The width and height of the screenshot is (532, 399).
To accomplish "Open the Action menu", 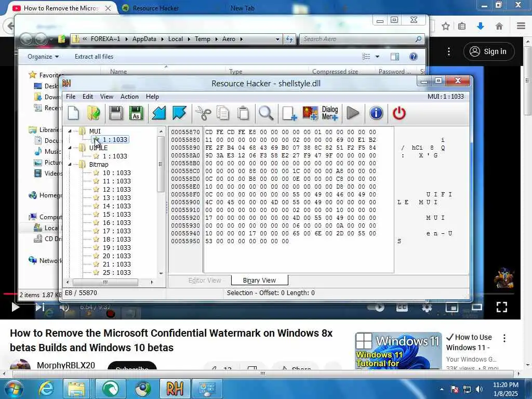I will pyautogui.click(x=129, y=97).
